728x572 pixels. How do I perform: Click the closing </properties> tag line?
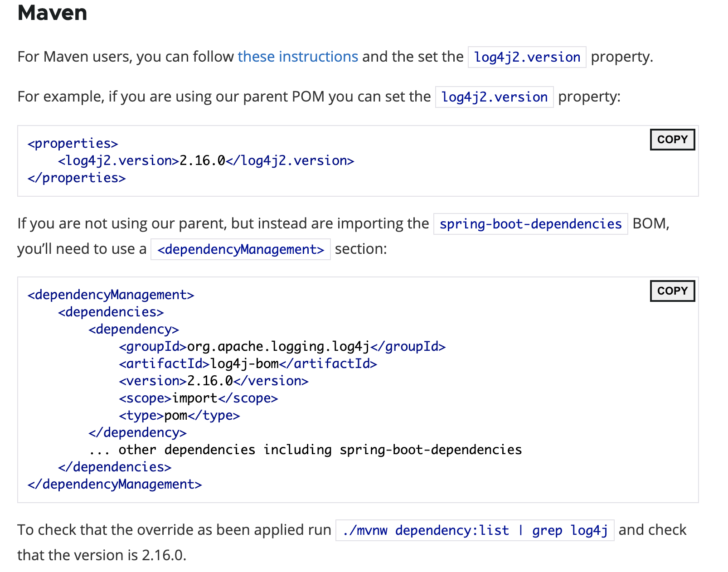pos(77,178)
